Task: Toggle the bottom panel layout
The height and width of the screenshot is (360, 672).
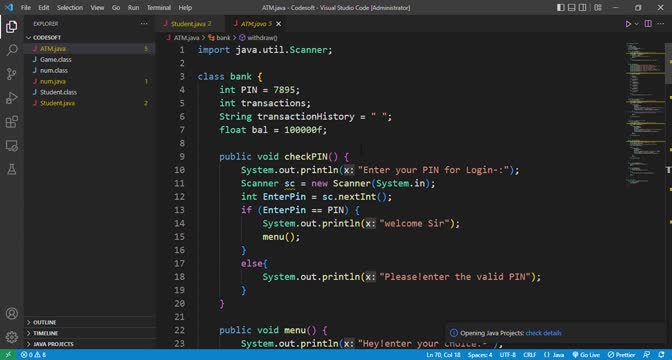Action: point(572,8)
